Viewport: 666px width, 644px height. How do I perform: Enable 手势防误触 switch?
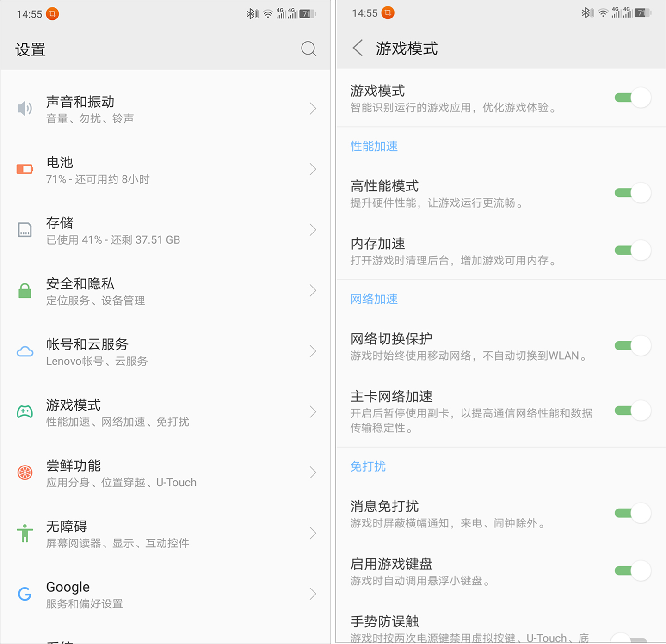(630, 638)
